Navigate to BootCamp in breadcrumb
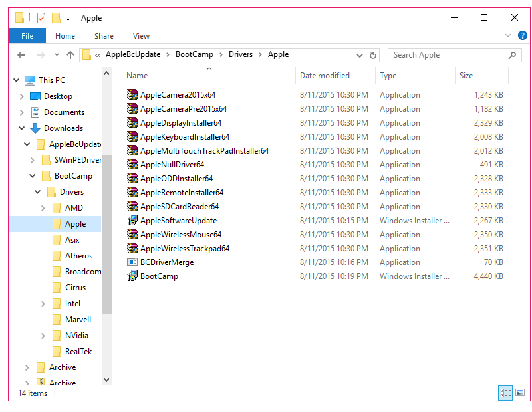532x412 pixels. pyautogui.click(x=194, y=54)
